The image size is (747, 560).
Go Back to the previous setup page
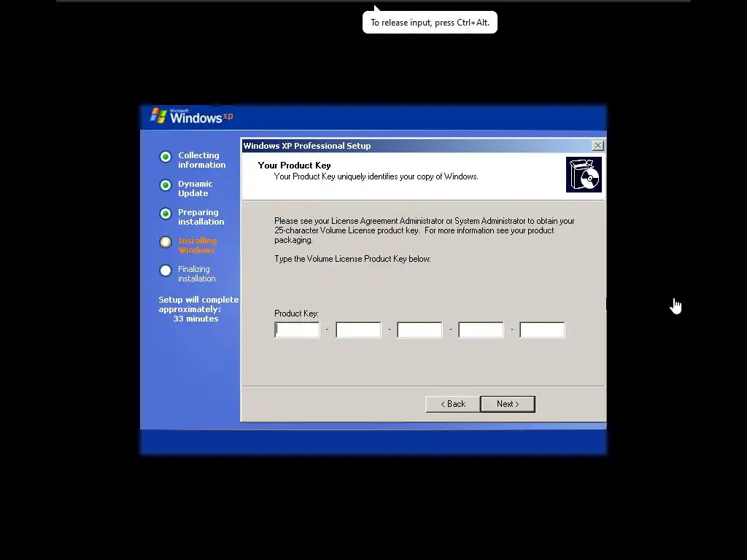452,404
